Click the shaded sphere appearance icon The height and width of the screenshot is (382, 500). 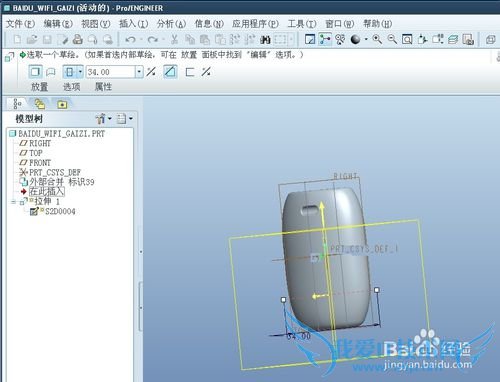point(356,40)
